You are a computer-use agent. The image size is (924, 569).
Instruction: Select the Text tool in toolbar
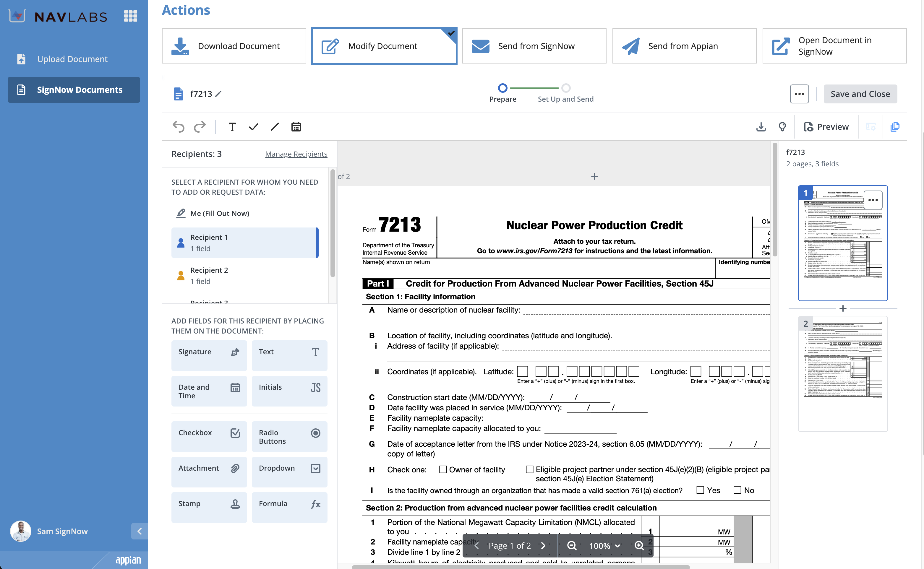click(x=232, y=127)
